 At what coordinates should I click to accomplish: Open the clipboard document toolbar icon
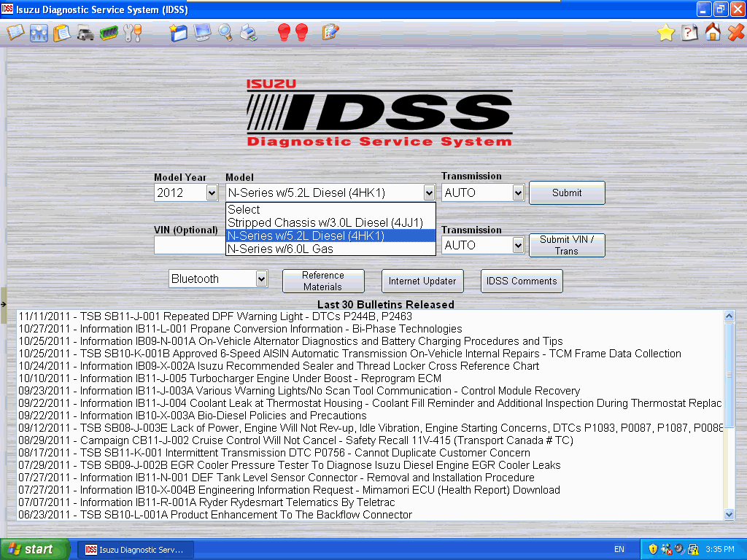(x=62, y=33)
